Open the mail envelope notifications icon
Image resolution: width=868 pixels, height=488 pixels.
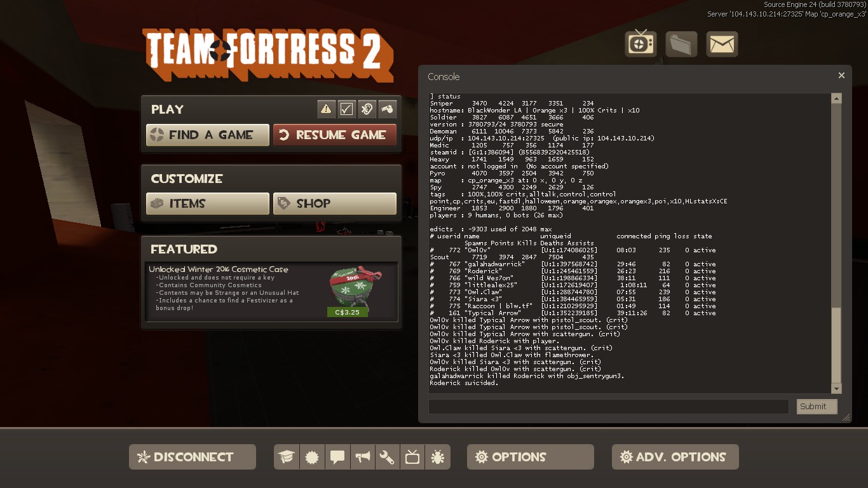722,44
